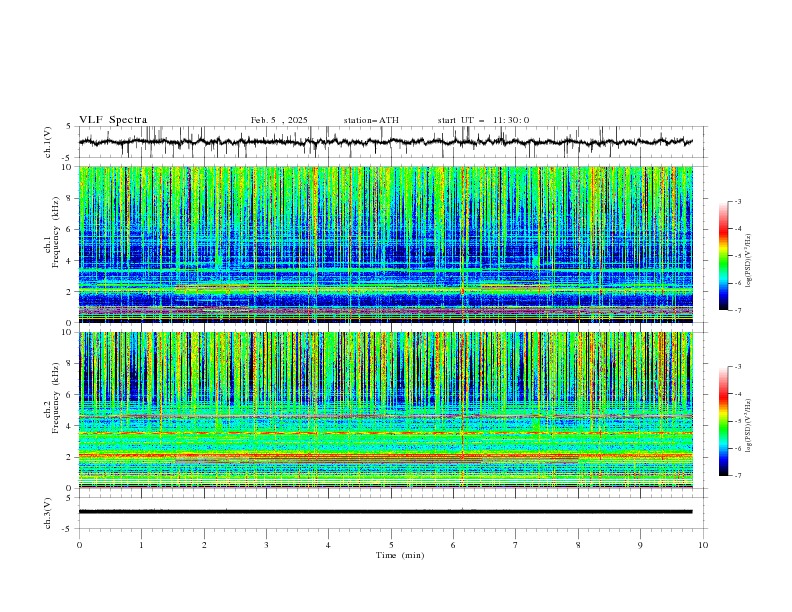The image size is (792, 612).
Task: Click the 'start UT = 11:30:0' label
Action: point(483,120)
